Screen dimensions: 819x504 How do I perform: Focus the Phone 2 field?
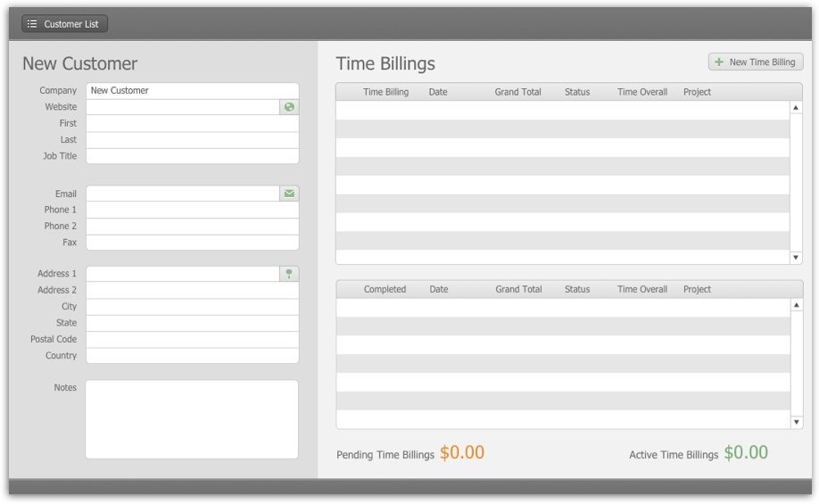192,227
